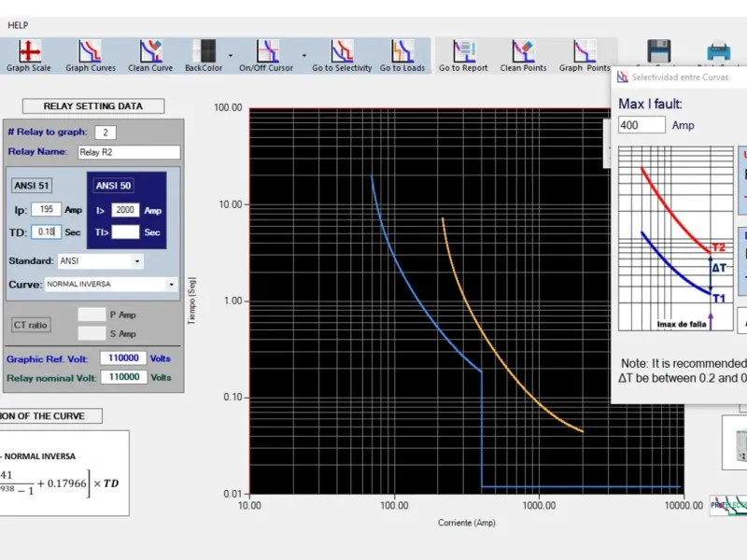Click the '100.00' top y-axis value

(x=228, y=107)
